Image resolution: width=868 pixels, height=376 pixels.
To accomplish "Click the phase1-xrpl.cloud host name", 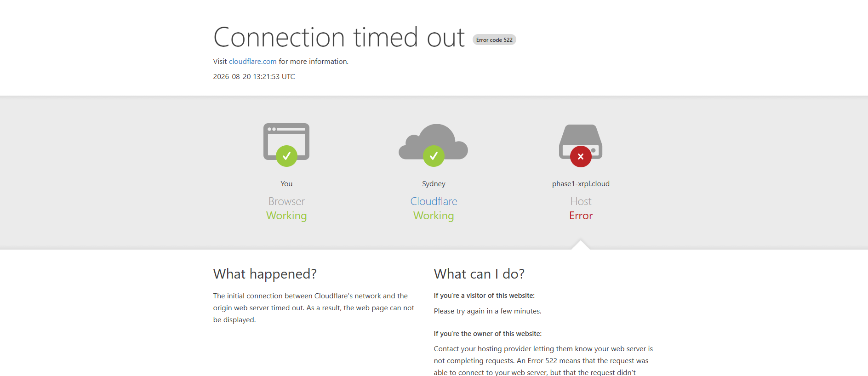I will point(581,184).
